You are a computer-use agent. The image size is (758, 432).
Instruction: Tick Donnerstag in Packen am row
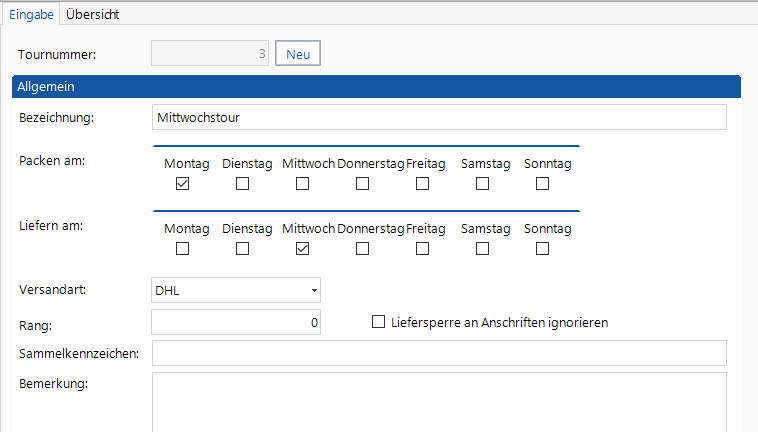[362, 184]
